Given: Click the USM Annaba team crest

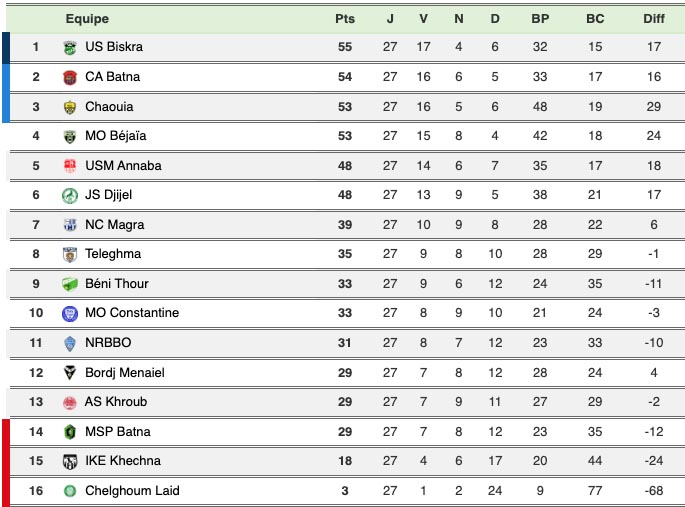Looking at the screenshot, I should tap(69, 166).
